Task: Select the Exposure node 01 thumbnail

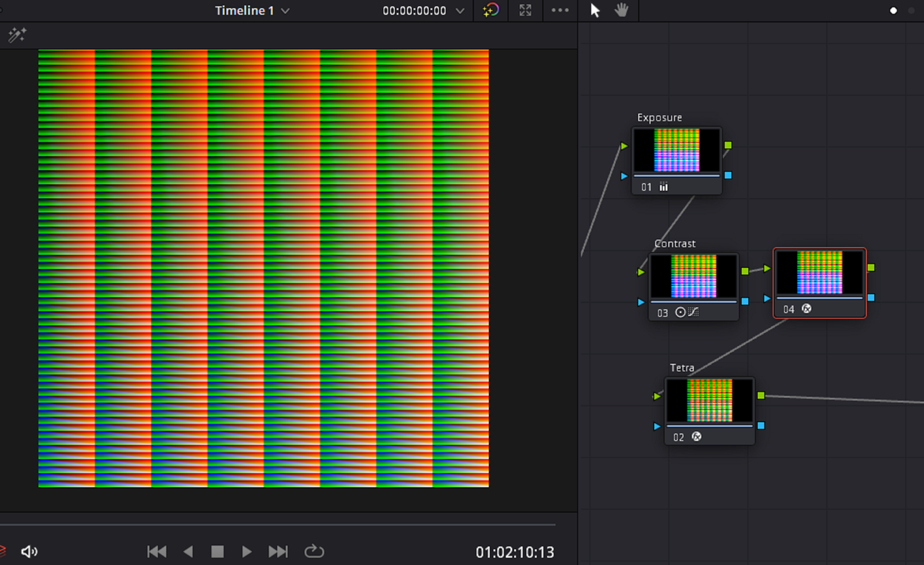Action: (x=677, y=150)
